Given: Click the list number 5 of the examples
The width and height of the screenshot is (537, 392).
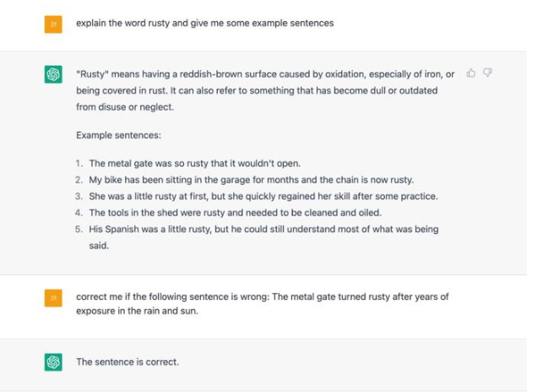Looking at the screenshot, I should (x=79, y=229).
